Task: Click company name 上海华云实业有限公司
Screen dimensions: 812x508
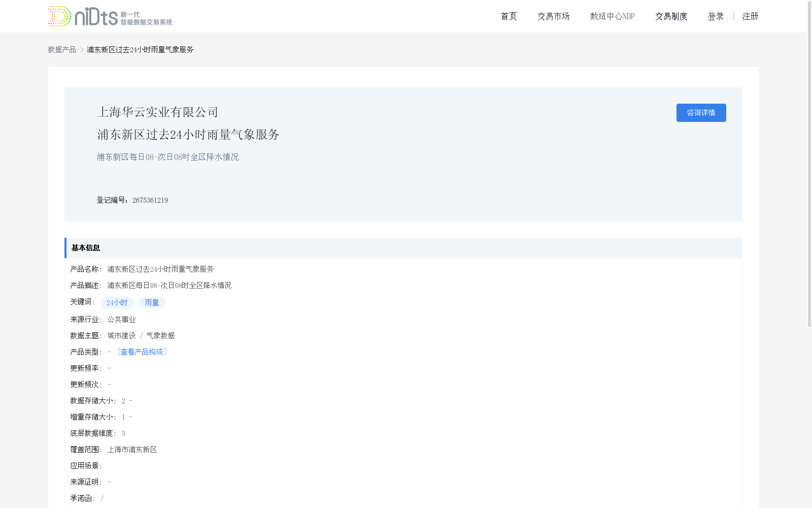Action: tap(158, 112)
